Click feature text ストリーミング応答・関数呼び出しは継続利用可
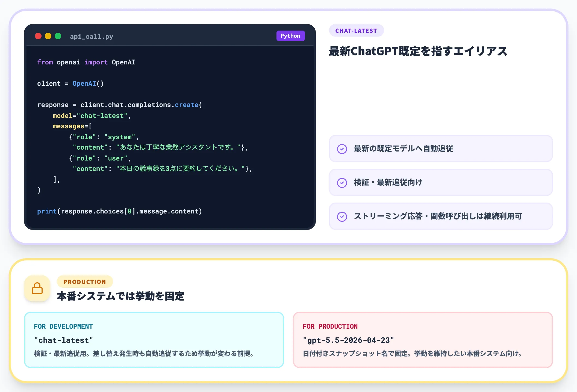The width and height of the screenshot is (577, 392). point(438,216)
